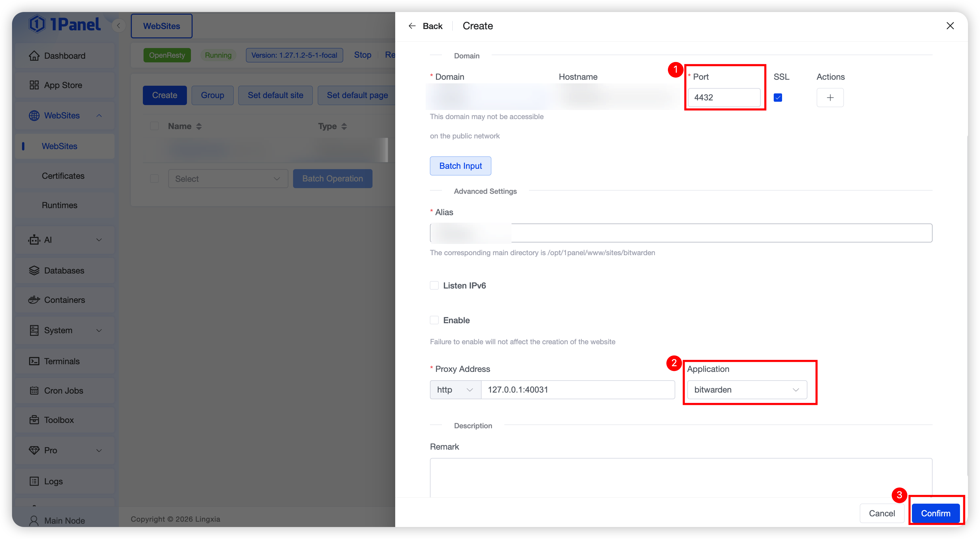Open Runtimes in the sidebar

59,205
